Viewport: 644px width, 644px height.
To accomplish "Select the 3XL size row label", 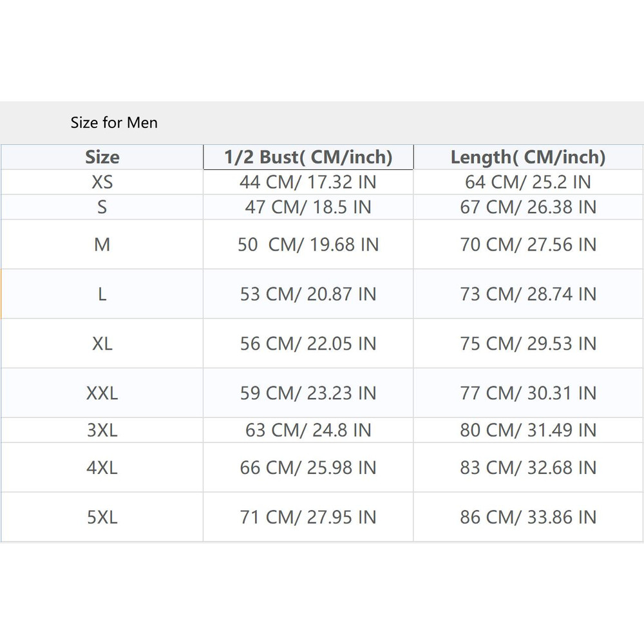I will pyautogui.click(x=102, y=430).
